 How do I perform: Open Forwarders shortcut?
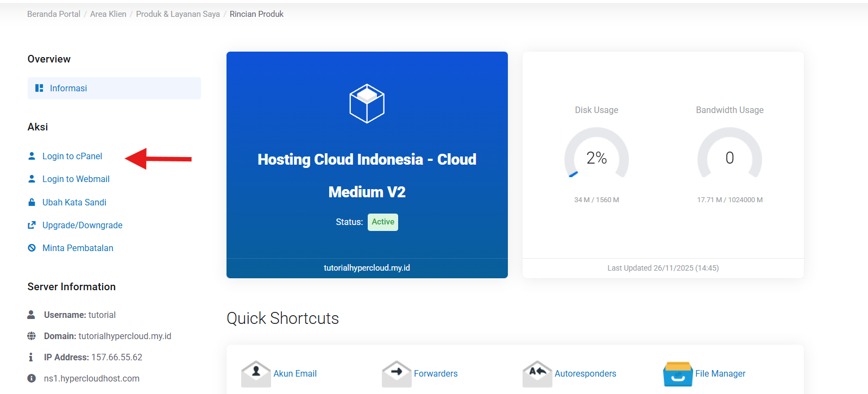(436, 373)
